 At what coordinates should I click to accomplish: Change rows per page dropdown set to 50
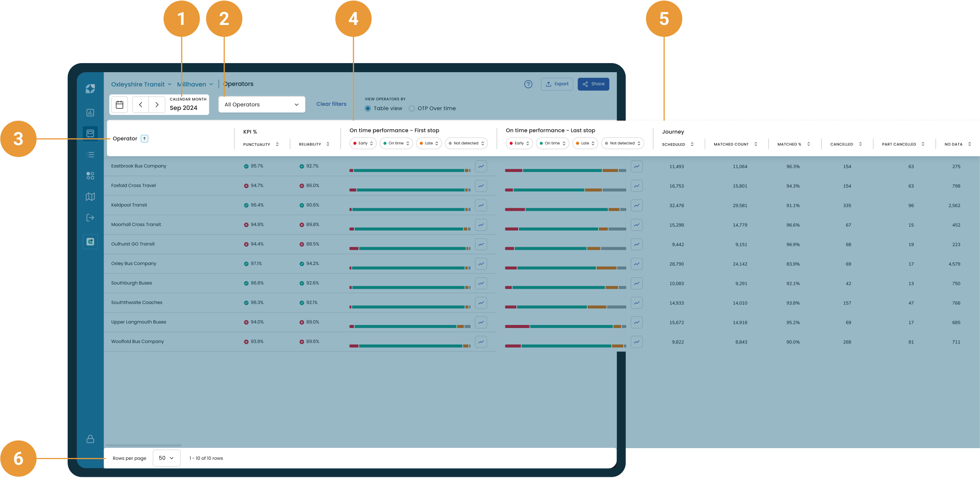pyautogui.click(x=166, y=458)
